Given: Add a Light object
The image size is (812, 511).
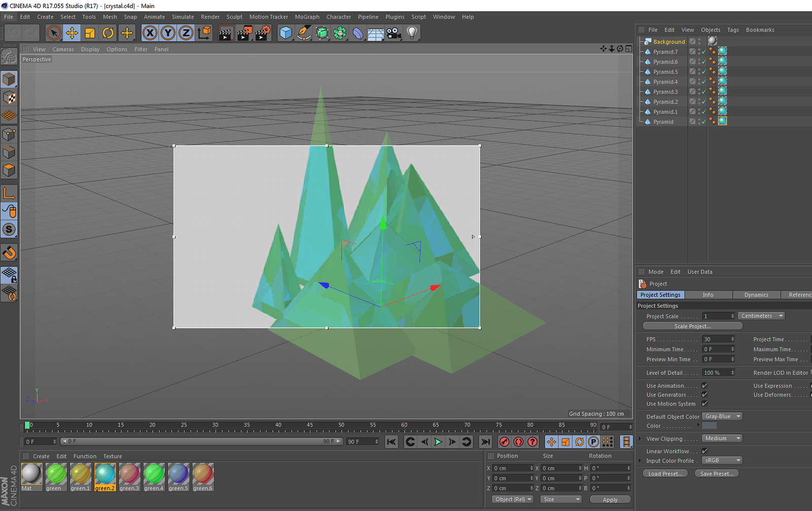Looking at the screenshot, I should (x=412, y=33).
